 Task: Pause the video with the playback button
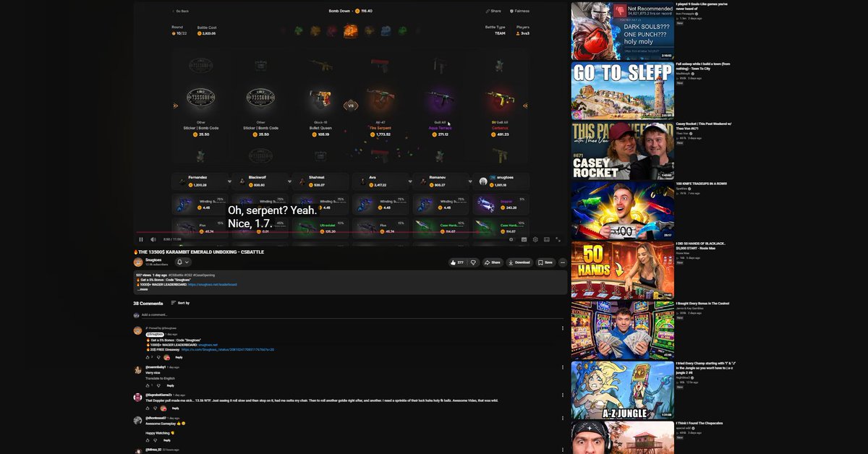[141, 239]
